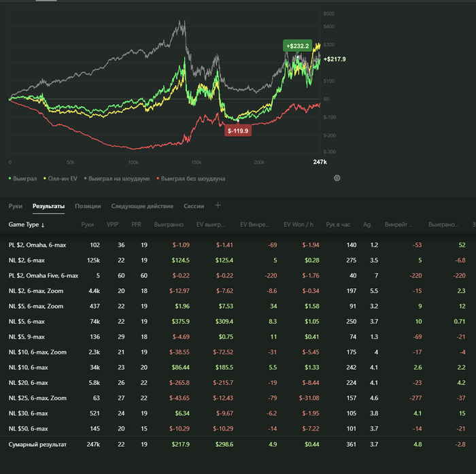Click the $-31.08 EV per hour cell
The width and height of the screenshot is (476, 474).
(309, 398)
